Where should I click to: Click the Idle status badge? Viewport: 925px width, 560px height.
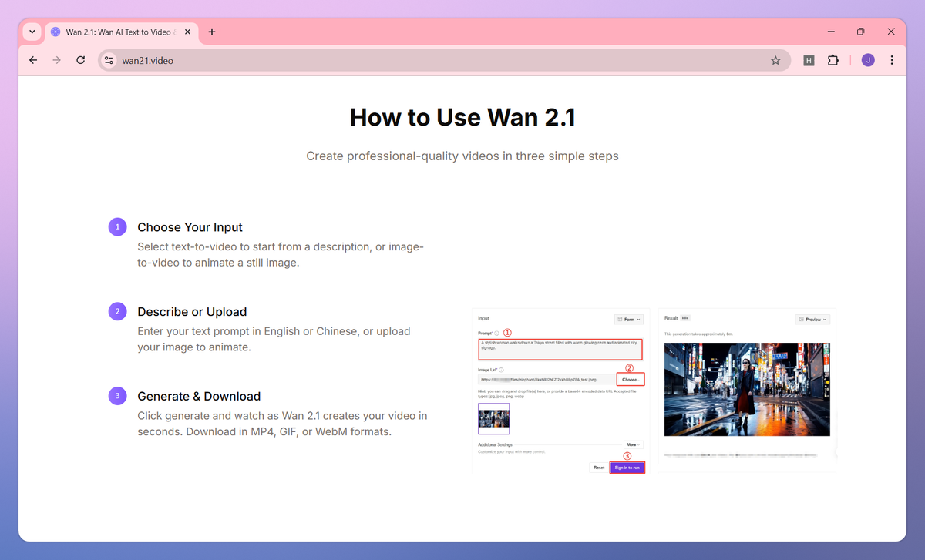click(x=685, y=318)
